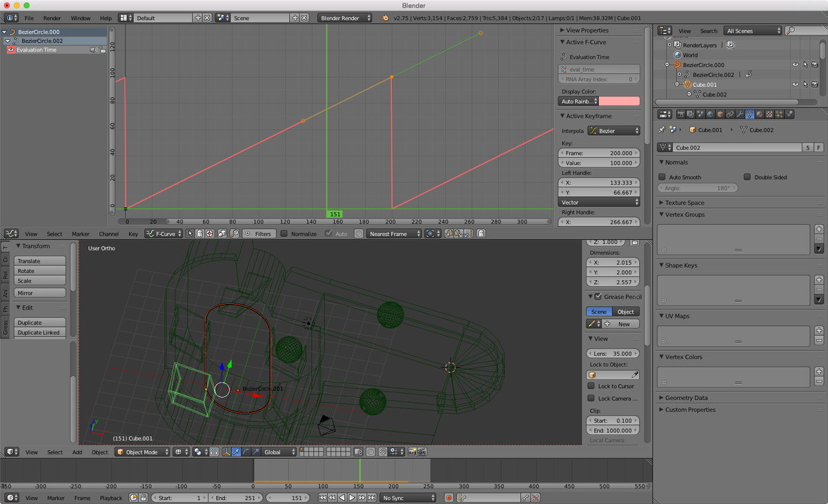Toggle Grease Pencil panel checkbox
The height and width of the screenshot is (504, 828).
[598, 296]
